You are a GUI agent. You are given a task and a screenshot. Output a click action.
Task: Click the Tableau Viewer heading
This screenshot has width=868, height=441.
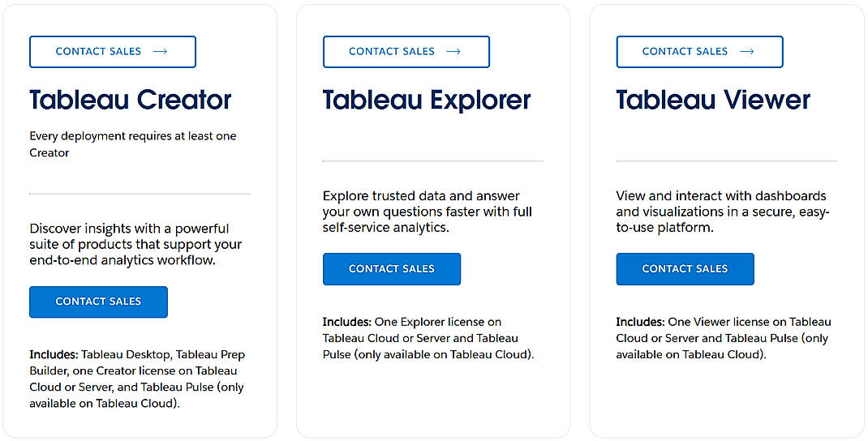[713, 100]
